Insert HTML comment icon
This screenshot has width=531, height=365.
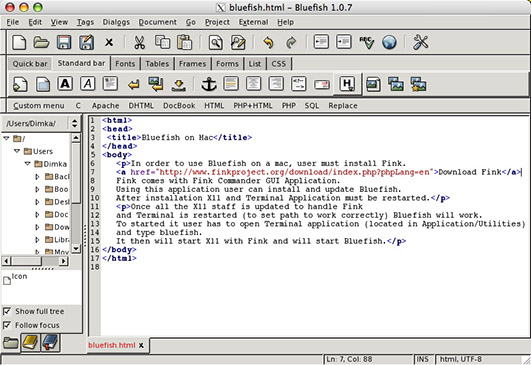coord(299,84)
